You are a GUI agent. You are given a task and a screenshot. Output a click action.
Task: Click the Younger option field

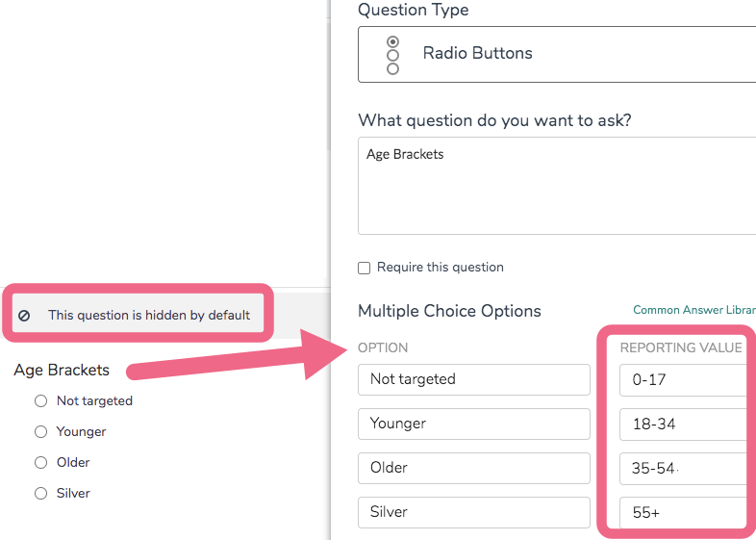[x=473, y=424]
